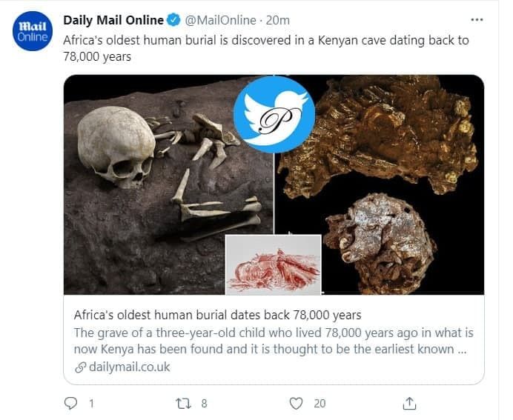Like the tweet with the heart icon
Screen dimensions: 513x420
point(297,403)
